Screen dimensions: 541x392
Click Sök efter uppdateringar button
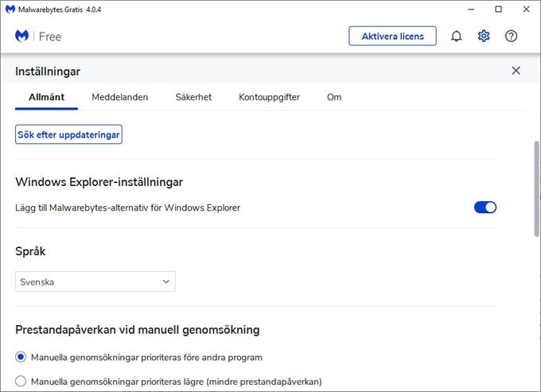pos(68,134)
